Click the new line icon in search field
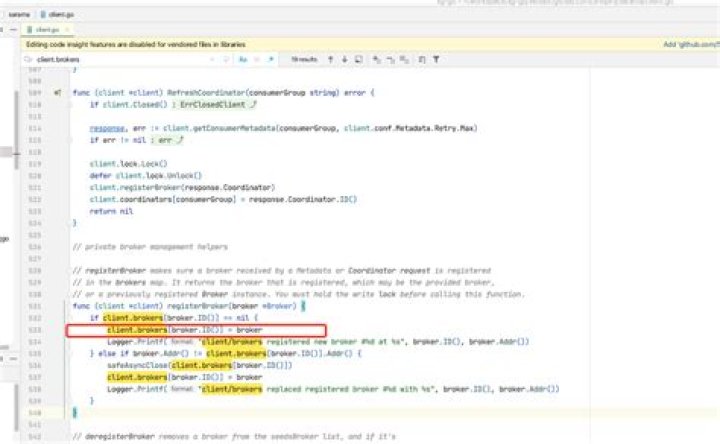The height and width of the screenshot is (444, 720). click(225, 59)
